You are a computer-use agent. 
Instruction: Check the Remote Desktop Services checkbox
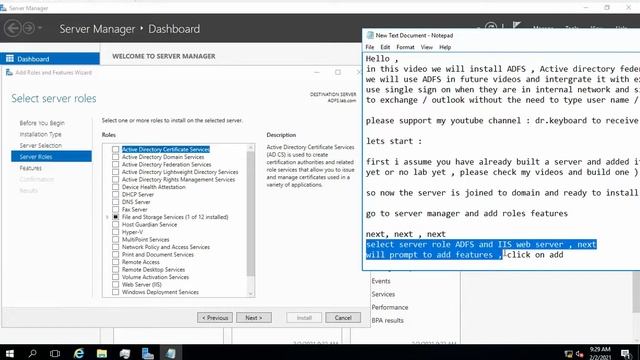[x=116, y=269]
